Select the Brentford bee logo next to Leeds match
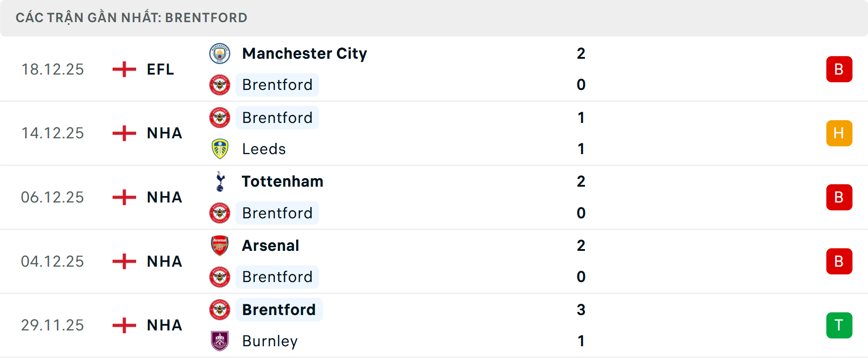This screenshot has height=358, width=868. pos(220,117)
